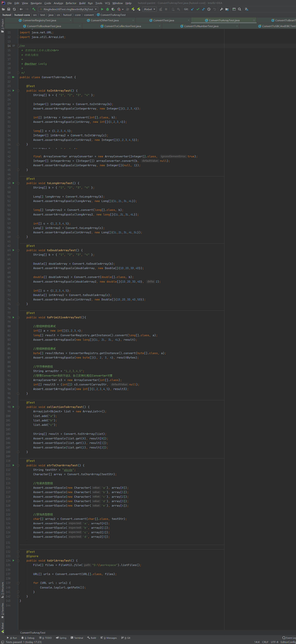Toggle the Favorites side panel
This screenshot has width=296, height=644.
point(3,610)
